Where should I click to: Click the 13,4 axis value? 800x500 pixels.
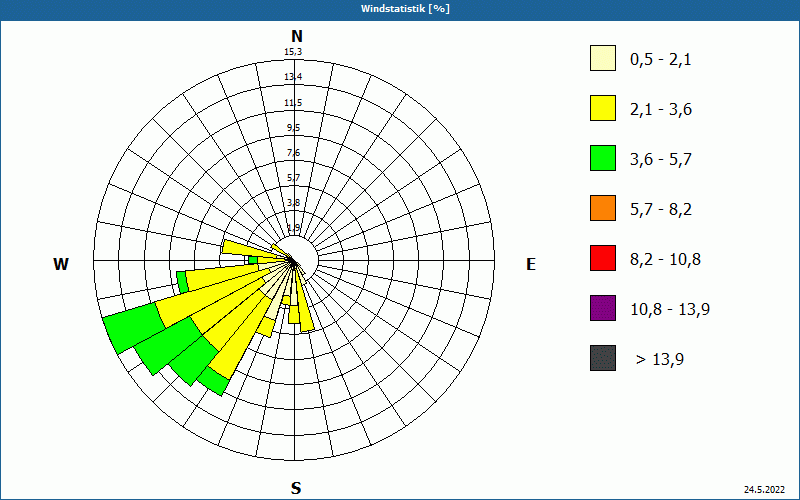pyautogui.click(x=293, y=77)
